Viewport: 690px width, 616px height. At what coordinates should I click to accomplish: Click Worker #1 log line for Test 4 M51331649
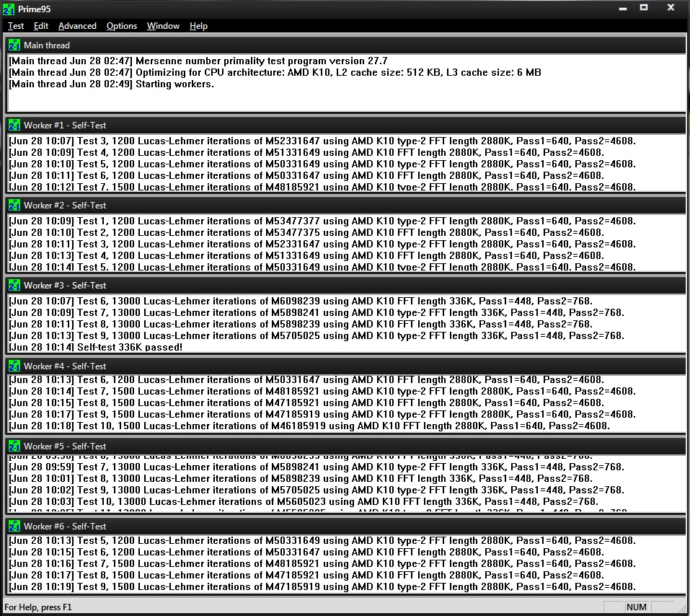click(306, 152)
